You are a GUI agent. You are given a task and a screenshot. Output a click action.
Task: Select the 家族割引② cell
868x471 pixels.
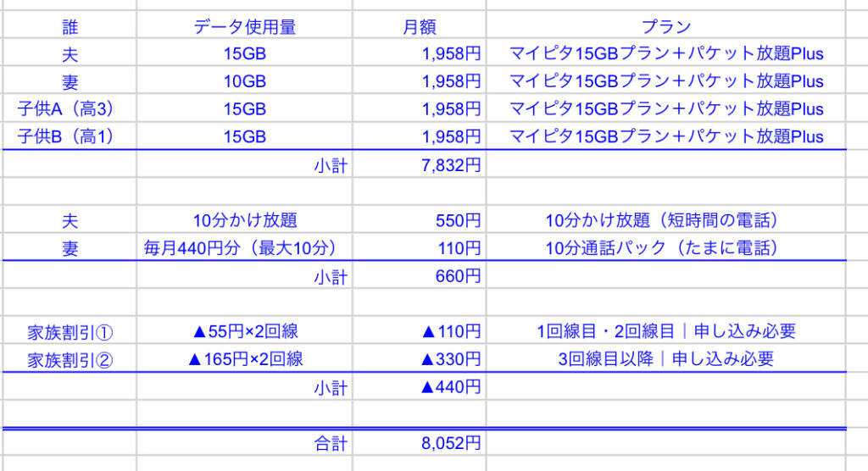pos(70,359)
